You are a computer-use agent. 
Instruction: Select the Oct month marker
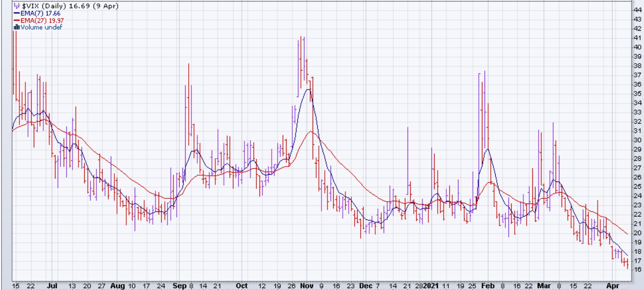(242, 285)
